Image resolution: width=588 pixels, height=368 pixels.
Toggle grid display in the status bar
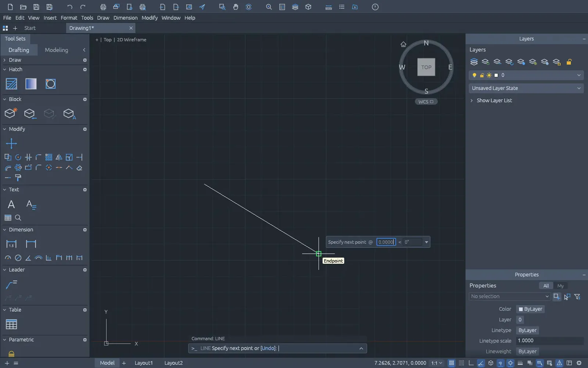click(x=452, y=363)
